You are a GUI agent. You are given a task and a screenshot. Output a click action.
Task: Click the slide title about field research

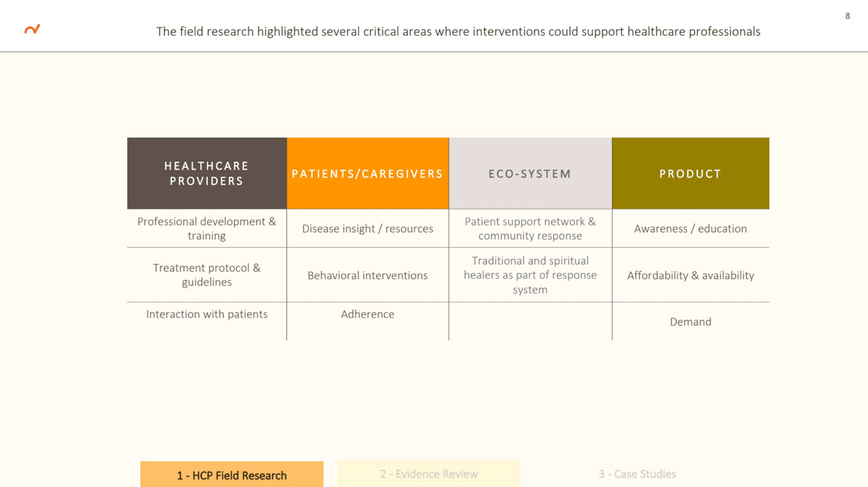458,31
